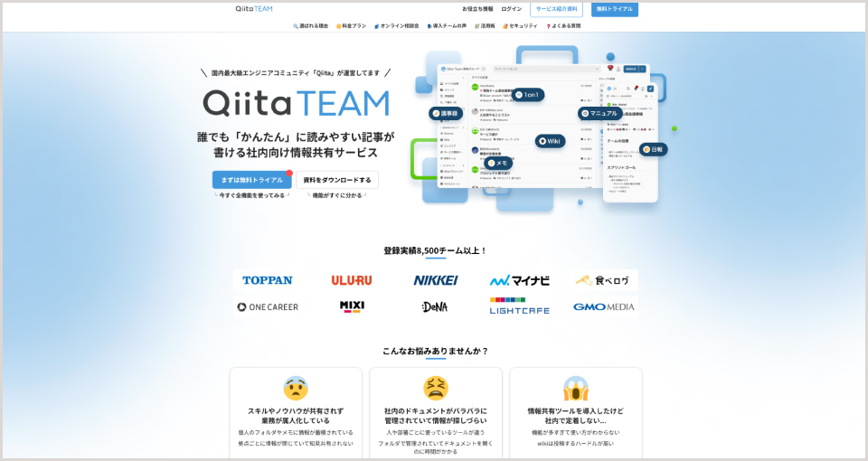Click the tagline 誰でも「かんたん」に読みやすい記事が
The image size is (868, 461).
(297, 136)
